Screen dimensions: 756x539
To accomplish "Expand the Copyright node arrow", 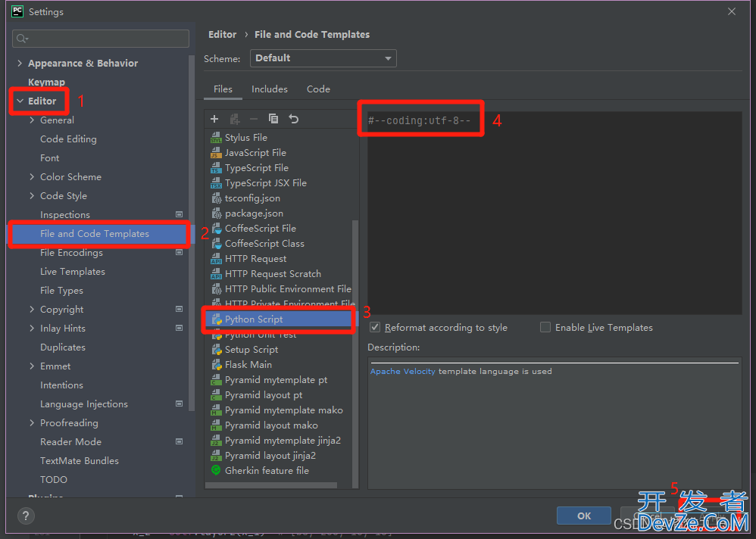I will point(32,309).
